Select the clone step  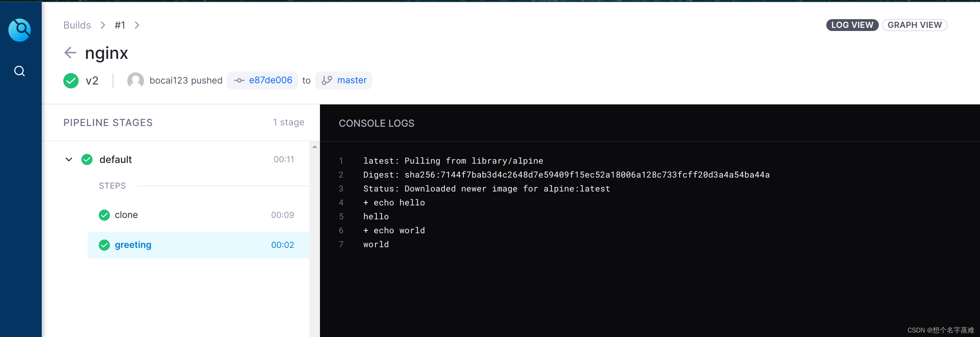coord(198,215)
